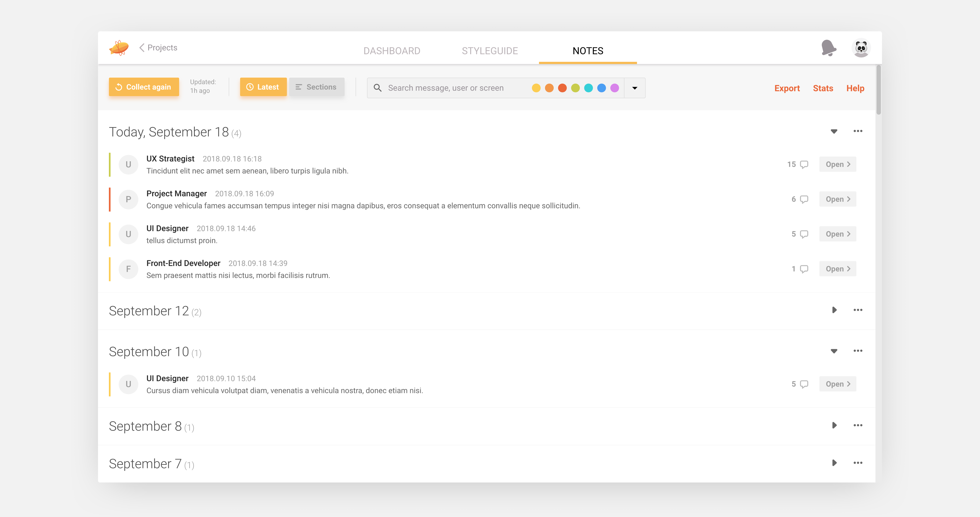Open the September 10 UI Designer note
980x517 pixels.
pos(838,384)
